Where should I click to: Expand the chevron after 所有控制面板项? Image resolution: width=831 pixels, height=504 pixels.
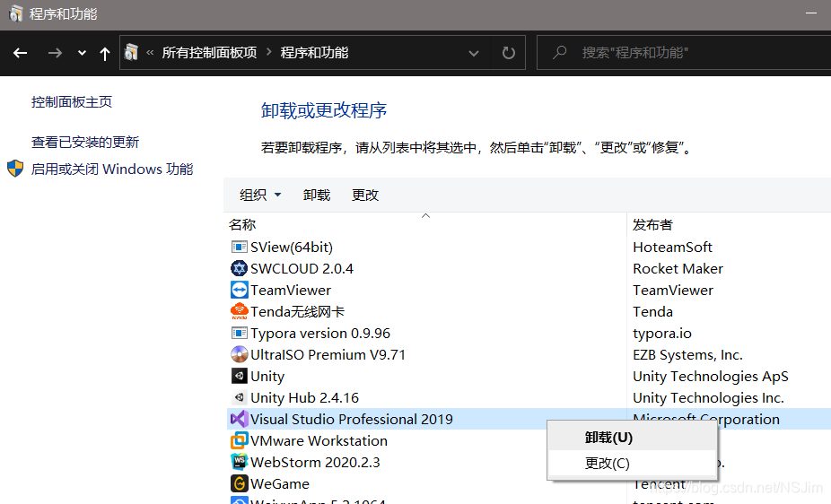(x=268, y=52)
